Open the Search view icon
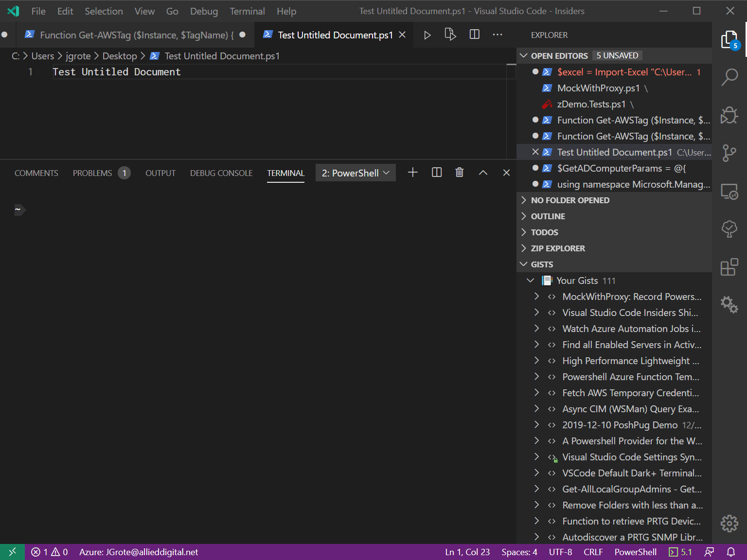The image size is (747, 560). [729, 77]
